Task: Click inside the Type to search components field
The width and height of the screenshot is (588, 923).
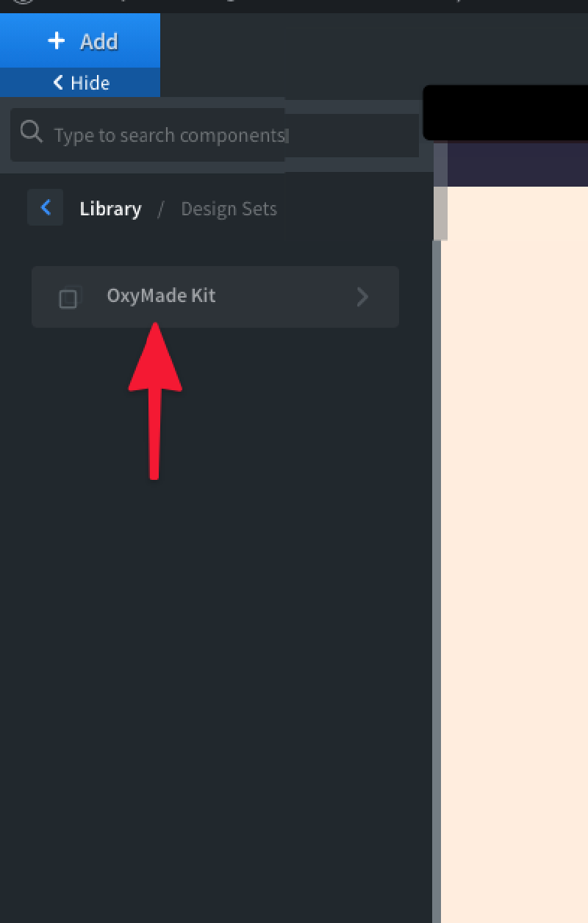Action: pyautogui.click(x=169, y=135)
